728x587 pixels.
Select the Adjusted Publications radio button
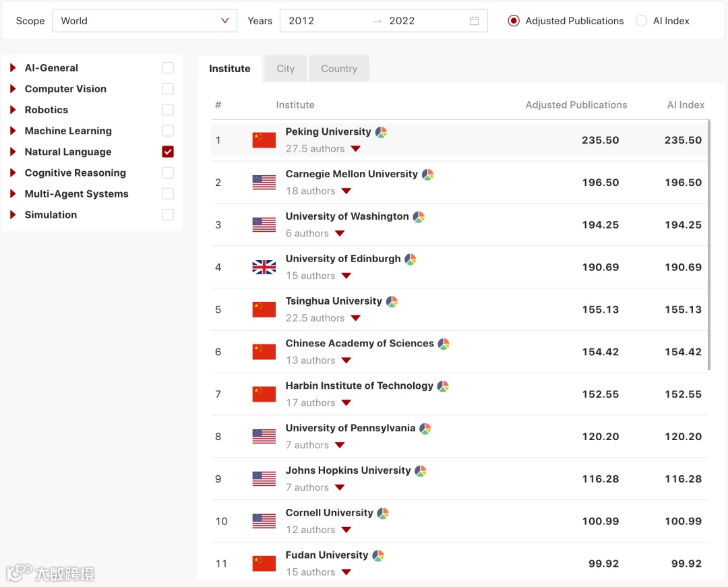tap(514, 21)
